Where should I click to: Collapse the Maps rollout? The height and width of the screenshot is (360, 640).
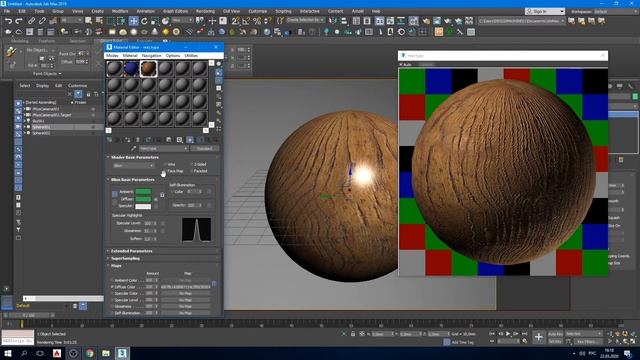tap(116, 266)
